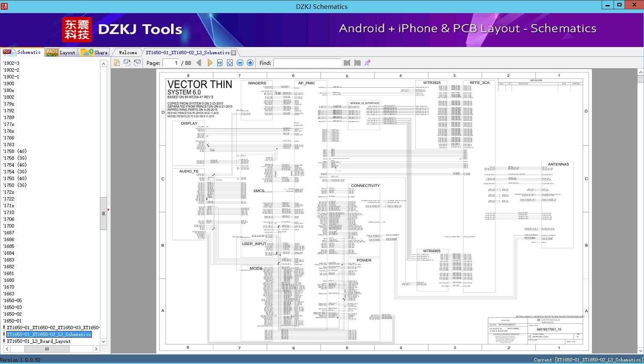Toggle match case search option
Viewport: 644px width, 364px height.
368,63
